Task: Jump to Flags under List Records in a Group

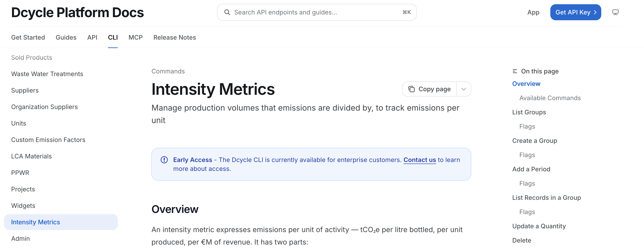Action: 527,212
